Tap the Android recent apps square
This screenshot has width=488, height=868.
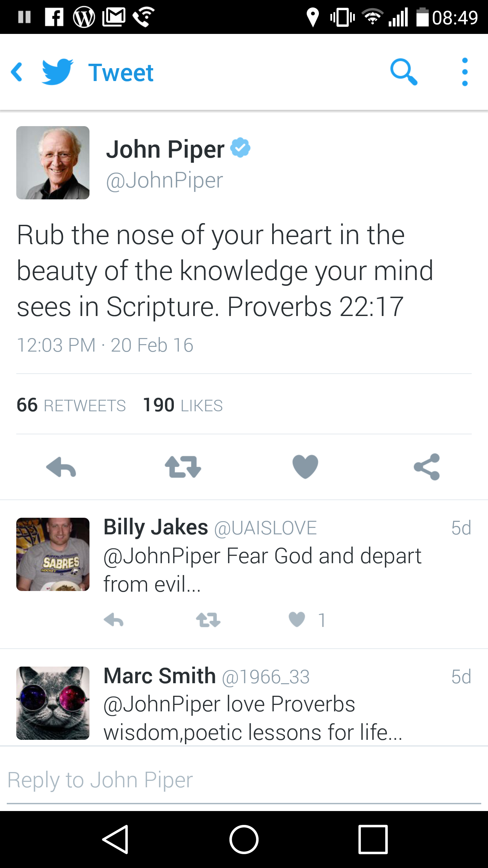[373, 840]
